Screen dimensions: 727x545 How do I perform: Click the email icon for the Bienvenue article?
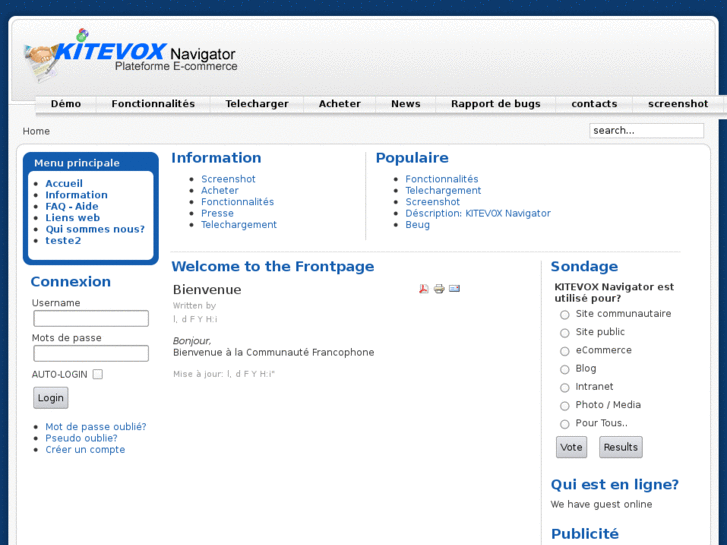(x=454, y=289)
